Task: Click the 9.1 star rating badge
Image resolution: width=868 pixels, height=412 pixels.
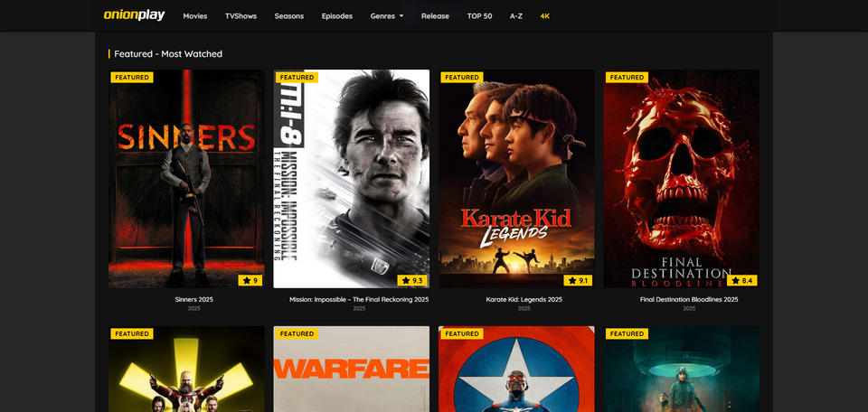Action: pos(578,280)
